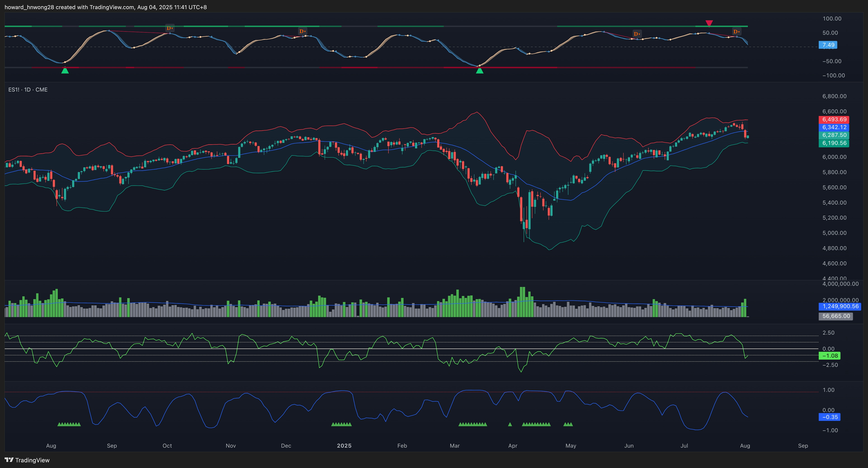Click the 6,800.00 price axis label
Image resolution: width=868 pixels, height=468 pixels.
tap(834, 96)
